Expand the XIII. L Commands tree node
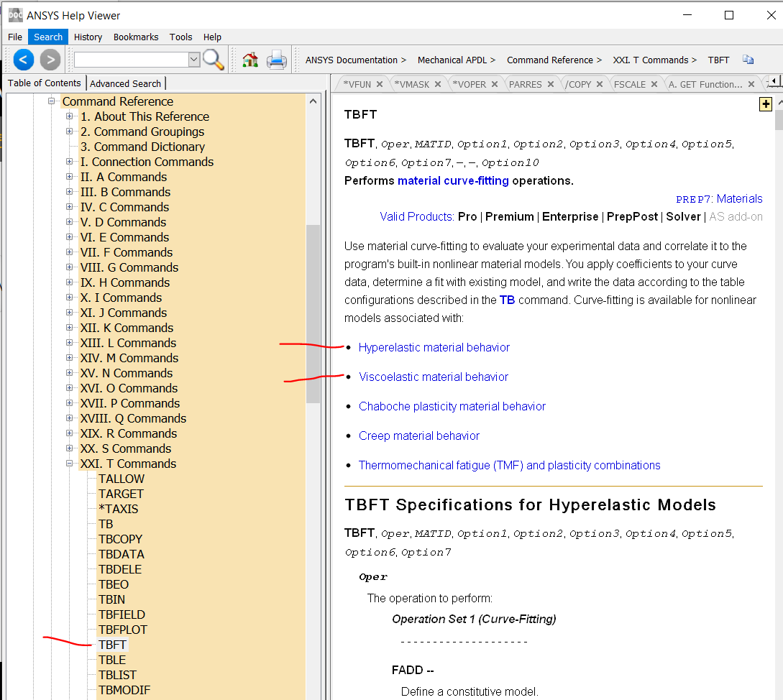783x700 pixels. (70, 343)
